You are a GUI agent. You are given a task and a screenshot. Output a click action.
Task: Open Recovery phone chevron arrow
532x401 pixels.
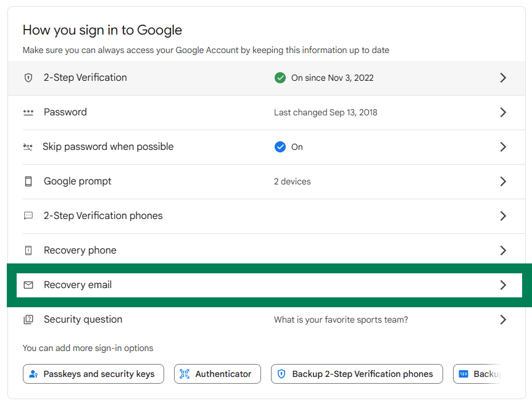pos(503,250)
